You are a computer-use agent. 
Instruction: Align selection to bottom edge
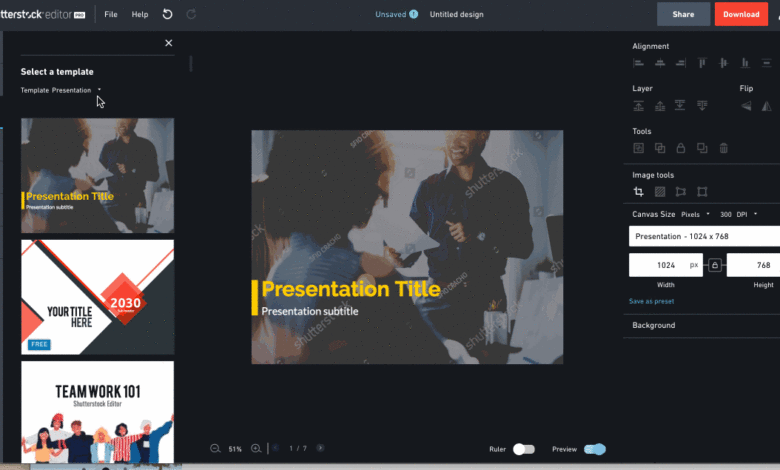point(745,63)
